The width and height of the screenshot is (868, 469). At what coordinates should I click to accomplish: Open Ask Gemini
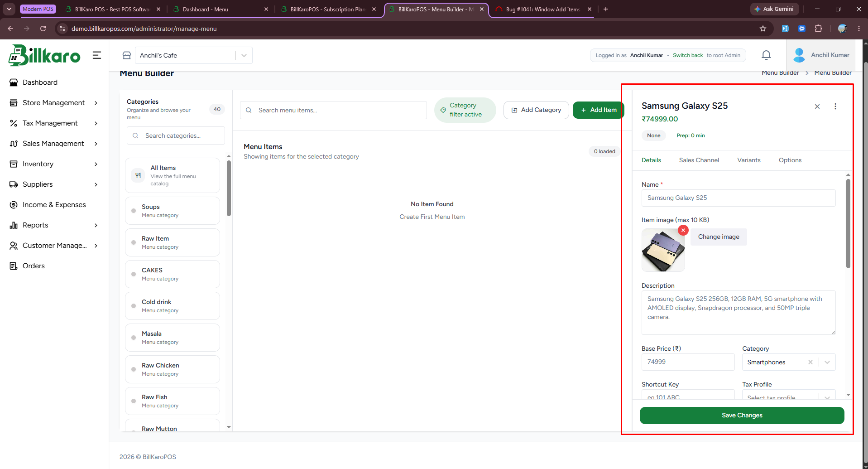coord(774,9)
